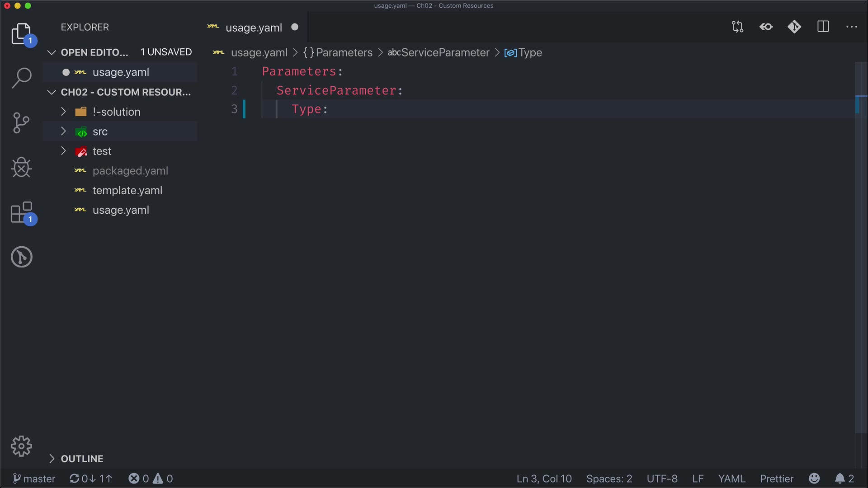
Task: Click the Compare Changes icon in toolbar
Action: [x=737, y=27]
